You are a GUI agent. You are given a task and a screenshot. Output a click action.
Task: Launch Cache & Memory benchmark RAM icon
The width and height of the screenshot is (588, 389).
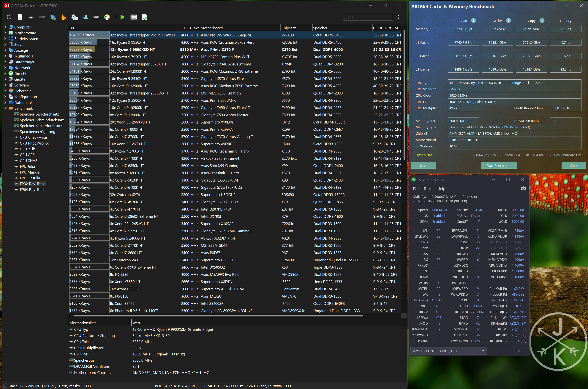[42, 17]
